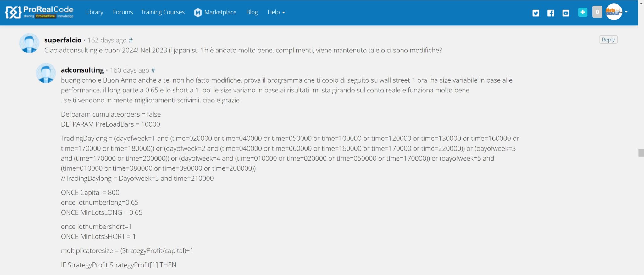Click the teal plus icon in header

pyautogui.click(x=583, y=12)
